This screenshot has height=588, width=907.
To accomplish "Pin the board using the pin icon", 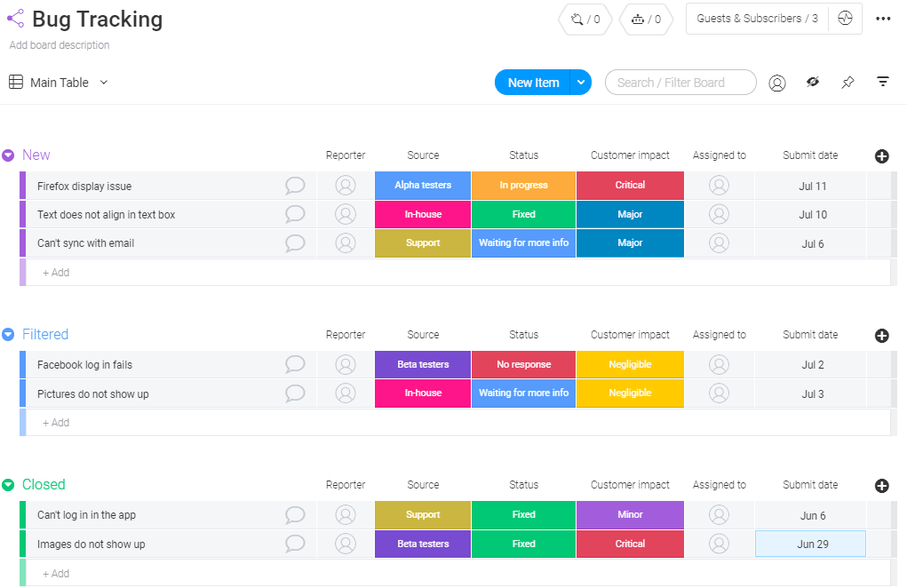I will (847, 82).
